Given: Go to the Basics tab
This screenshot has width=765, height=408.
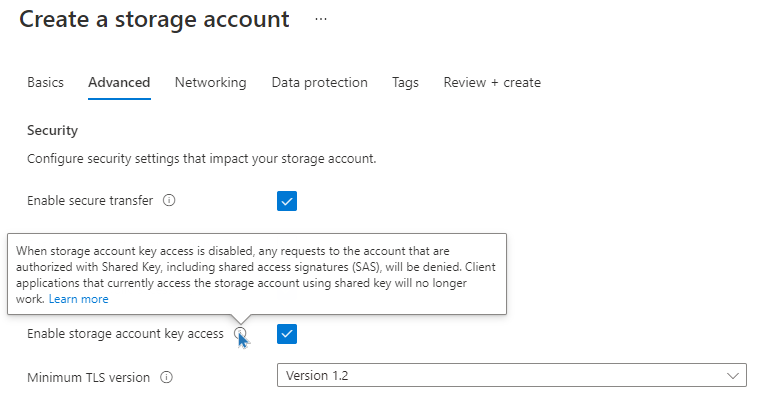Looking at the screenshot, I should (45, 82).
